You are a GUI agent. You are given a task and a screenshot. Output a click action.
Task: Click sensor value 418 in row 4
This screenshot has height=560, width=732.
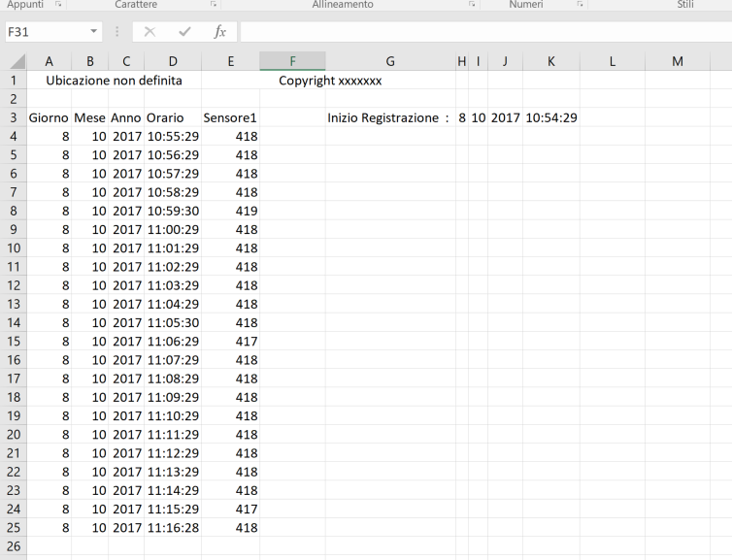pyautogui.click(x=231, y=136)
